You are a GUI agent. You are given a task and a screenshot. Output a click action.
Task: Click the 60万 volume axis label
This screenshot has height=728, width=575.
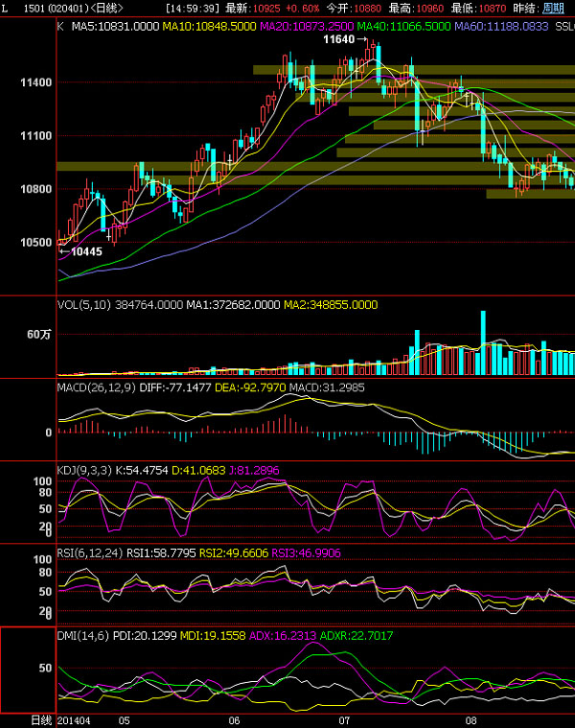[x=39, y=335]
